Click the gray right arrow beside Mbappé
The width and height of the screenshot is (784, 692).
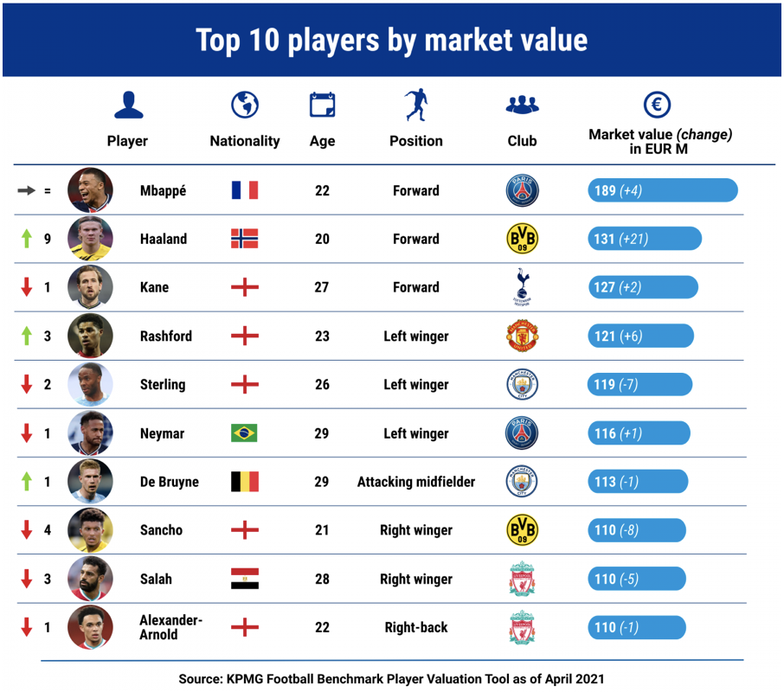(26, 190)
